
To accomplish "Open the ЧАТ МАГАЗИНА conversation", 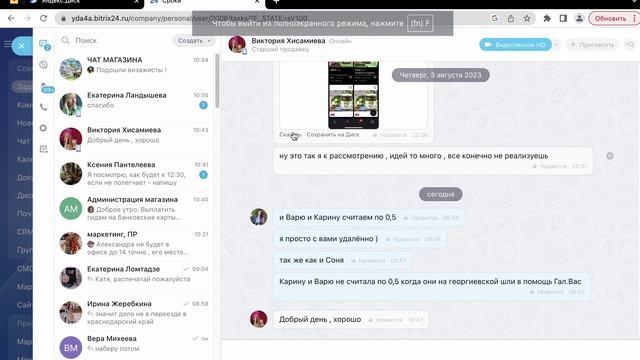I will [134, 69].
